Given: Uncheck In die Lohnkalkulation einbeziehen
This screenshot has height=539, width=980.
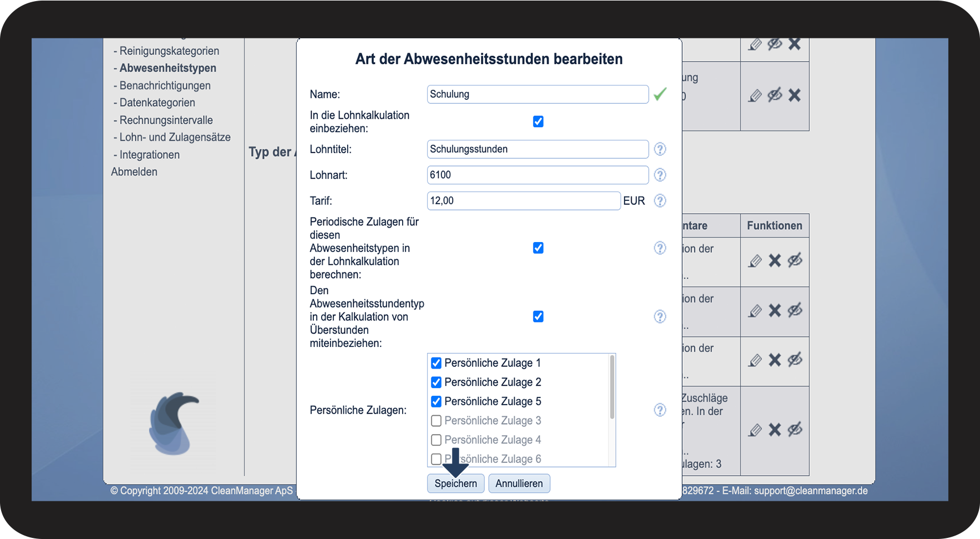Looking at the screenshot, I should coord(538,122).
